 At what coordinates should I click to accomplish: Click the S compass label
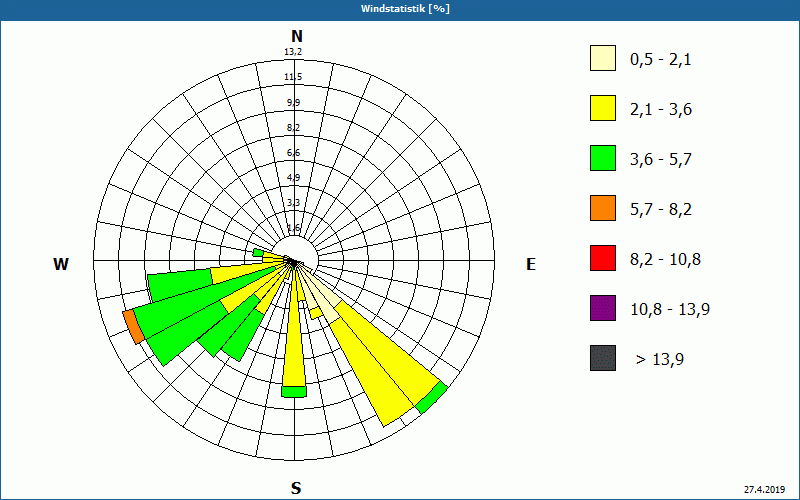point(296,488)
